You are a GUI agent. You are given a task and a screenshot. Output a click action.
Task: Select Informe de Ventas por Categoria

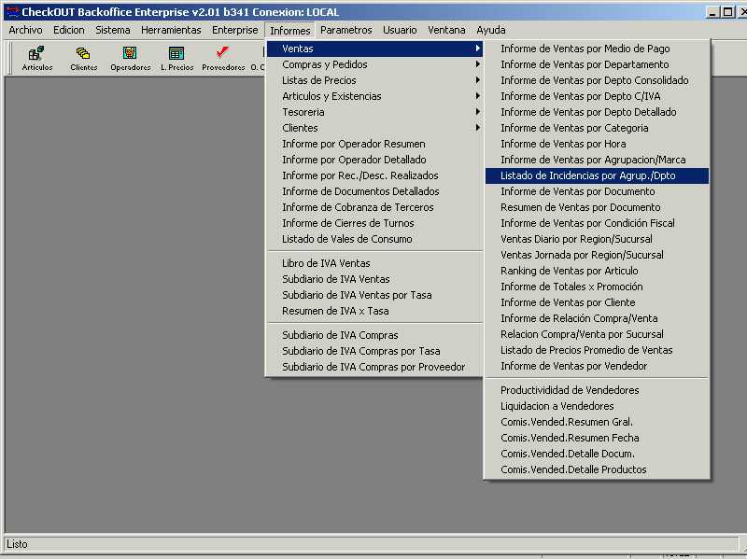(597, 128)
